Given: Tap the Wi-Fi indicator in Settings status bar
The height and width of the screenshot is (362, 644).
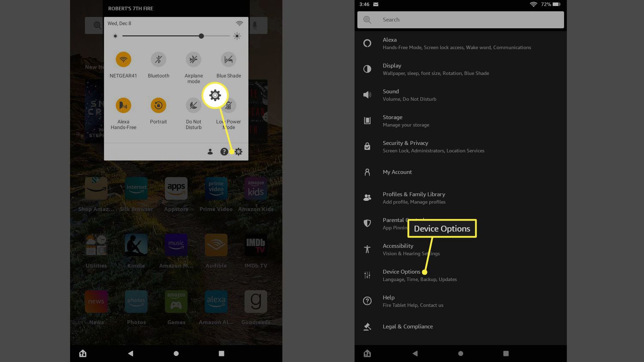Looking at the screenshot, I should (x=533, y=4).
